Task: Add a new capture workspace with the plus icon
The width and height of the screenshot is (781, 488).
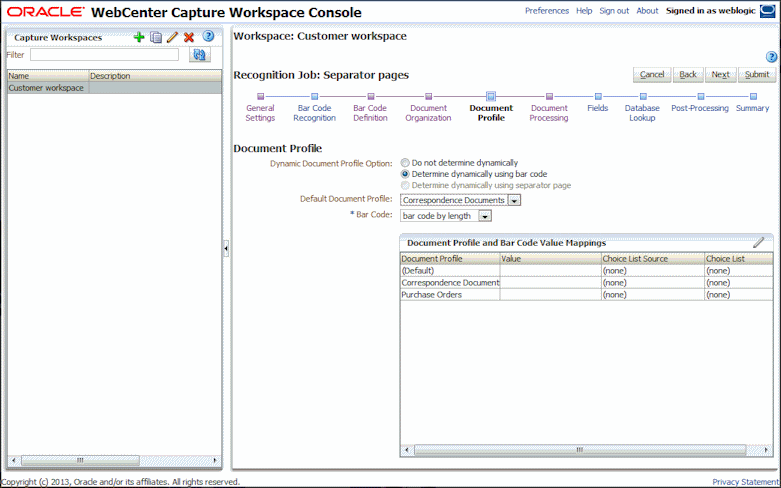Action: 139,37
